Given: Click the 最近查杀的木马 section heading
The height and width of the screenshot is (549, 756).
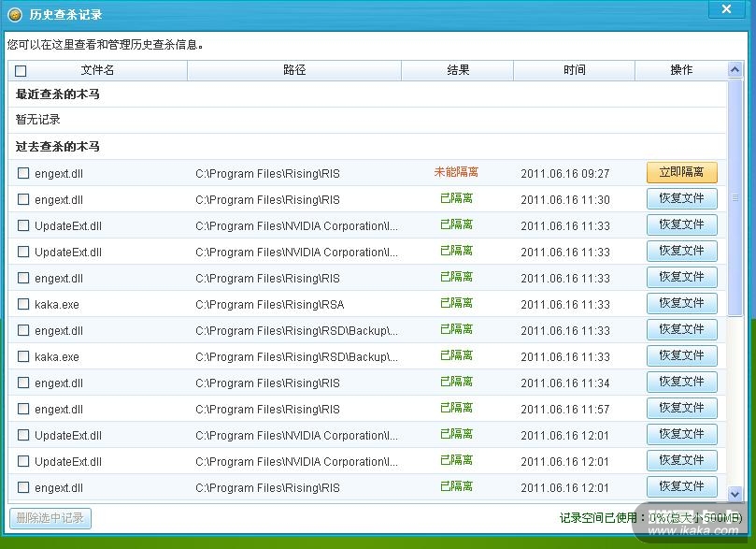Looking at the screenshot, I should point(57,94).
